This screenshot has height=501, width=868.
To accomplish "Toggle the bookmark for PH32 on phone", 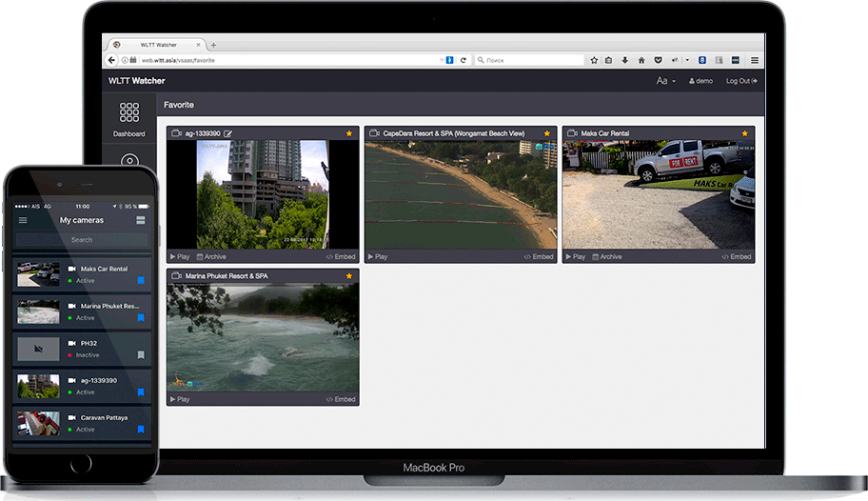I will coord(141,355).
